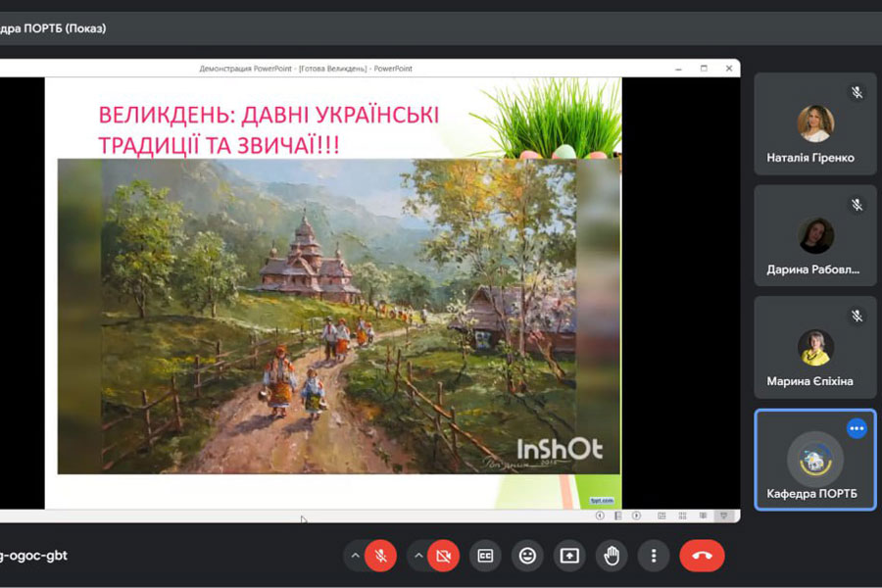This screenshot has height=588, width=882.
Task: Open slide navigator icon between slide arrows
Action: pyautogui.click(x=618, y=516)
